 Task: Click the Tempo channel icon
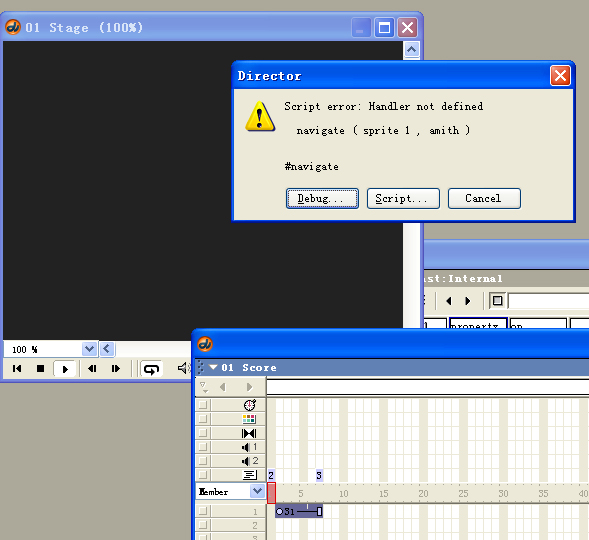tap(249, 405)
